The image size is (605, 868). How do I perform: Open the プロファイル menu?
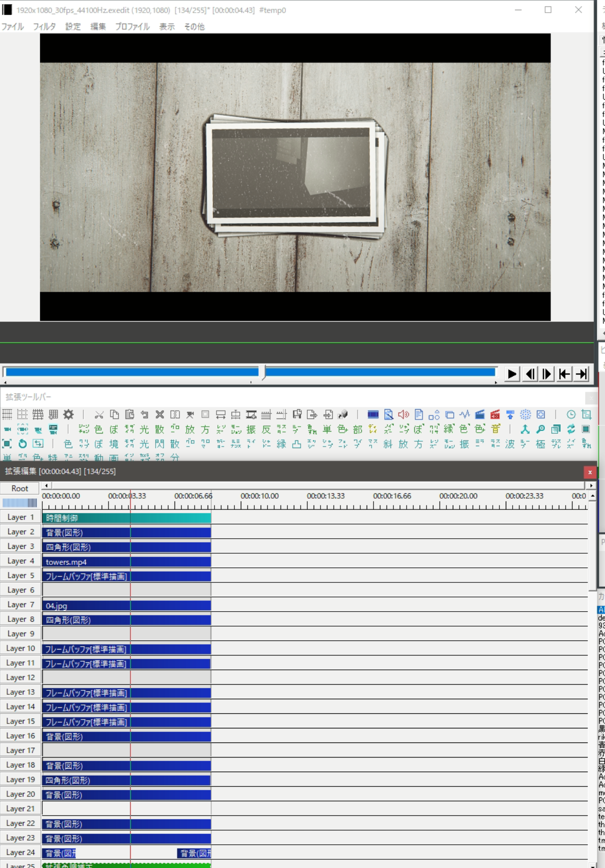pos(132,27)
